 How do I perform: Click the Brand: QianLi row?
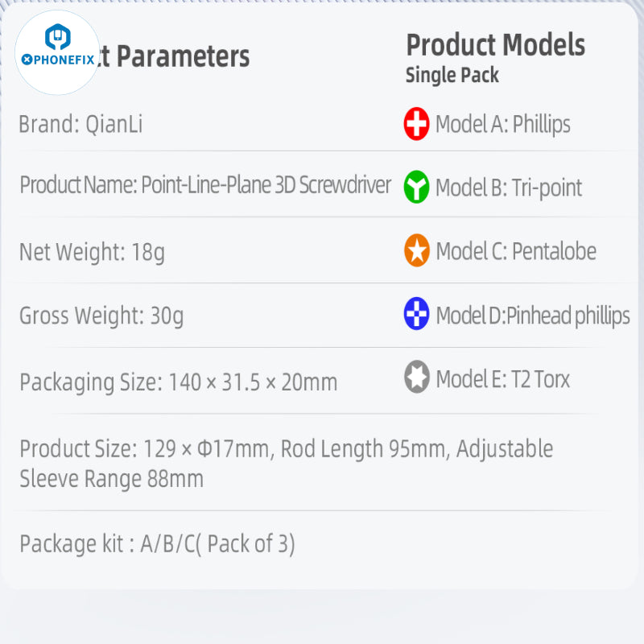point(80,125)
